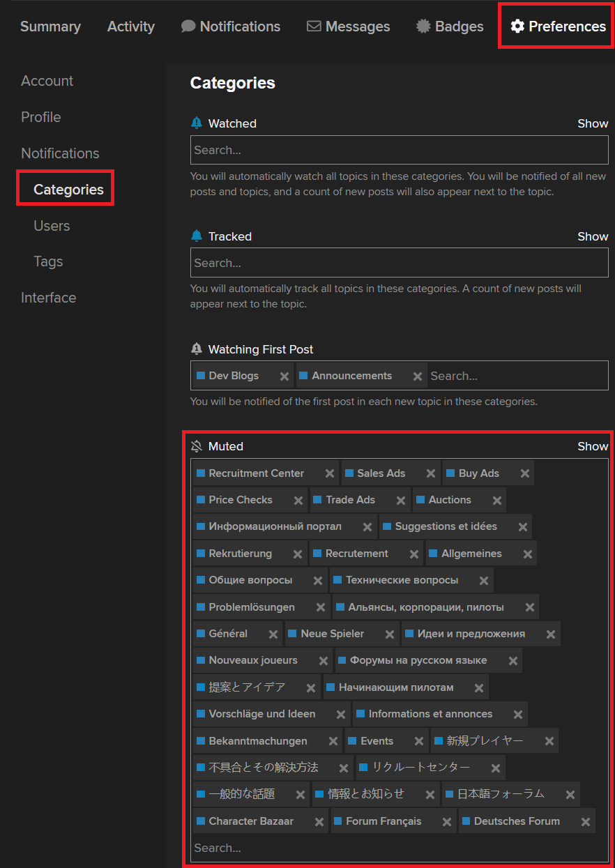Remove Price Checks muted tag
The image size is (615, 868).
click(x=298, y=501)
